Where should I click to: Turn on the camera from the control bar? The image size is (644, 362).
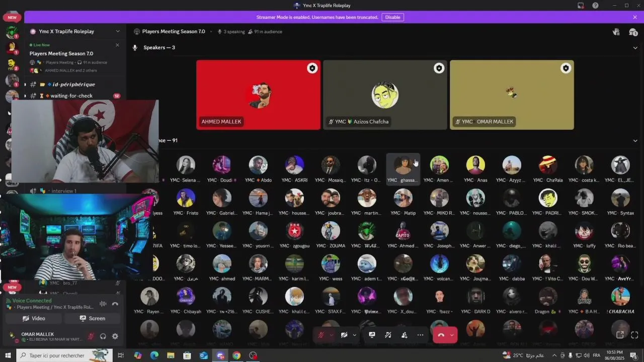344,335
